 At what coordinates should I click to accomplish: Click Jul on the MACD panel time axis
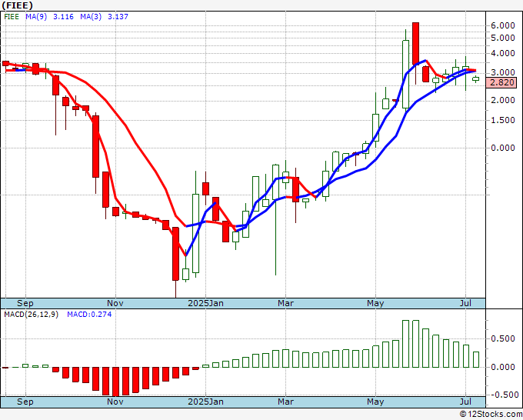(465, 402)
